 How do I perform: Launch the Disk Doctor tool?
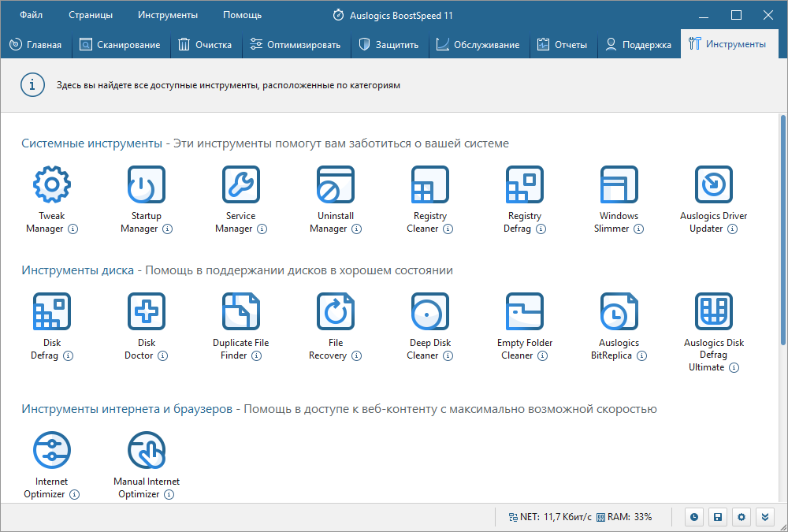pos(147,312)
